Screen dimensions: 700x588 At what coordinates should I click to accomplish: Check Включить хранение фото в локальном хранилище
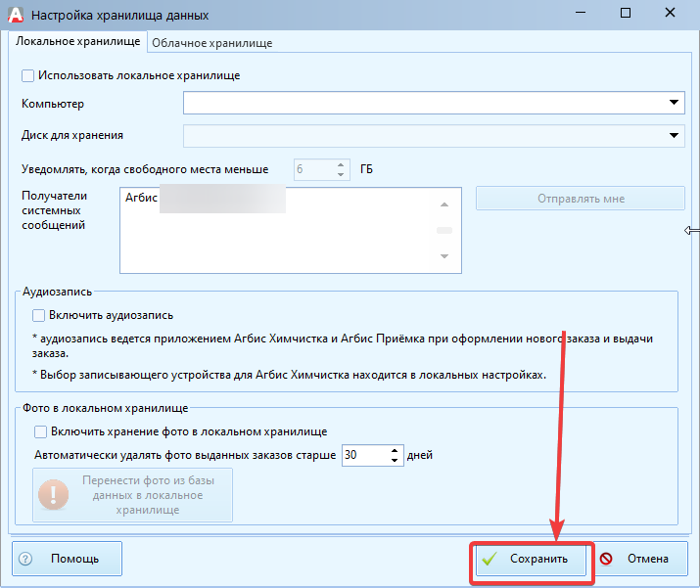pos(40,431)
